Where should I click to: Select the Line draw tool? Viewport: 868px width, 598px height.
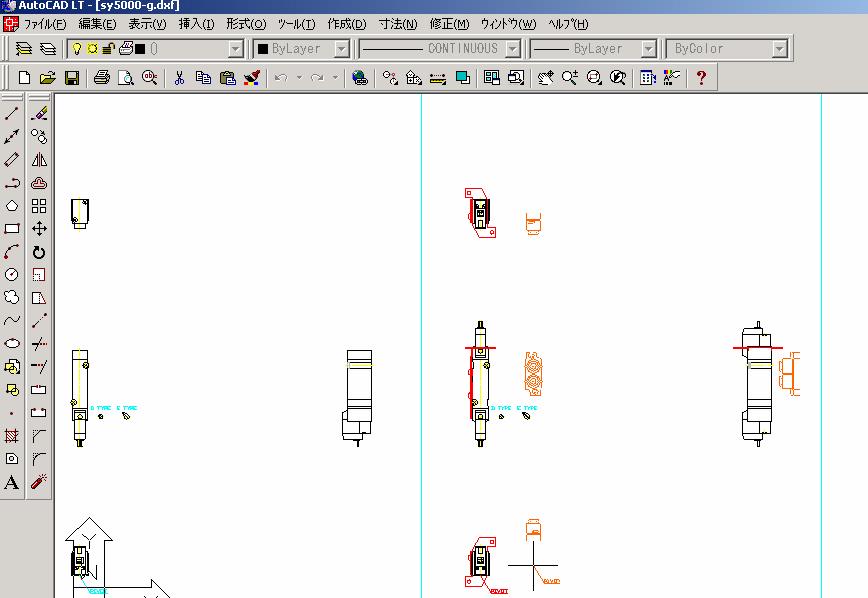12,114
